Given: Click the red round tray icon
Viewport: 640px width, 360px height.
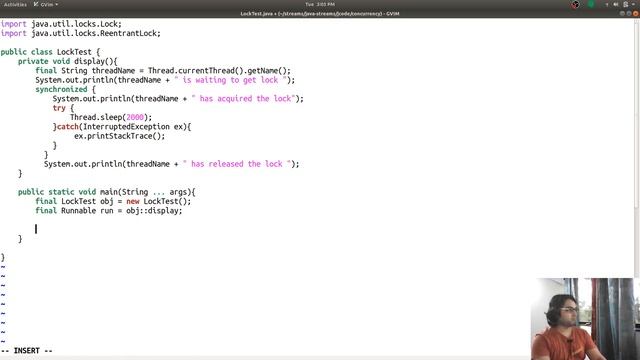Looking at the screenshot, I should (x=575, y=4).
